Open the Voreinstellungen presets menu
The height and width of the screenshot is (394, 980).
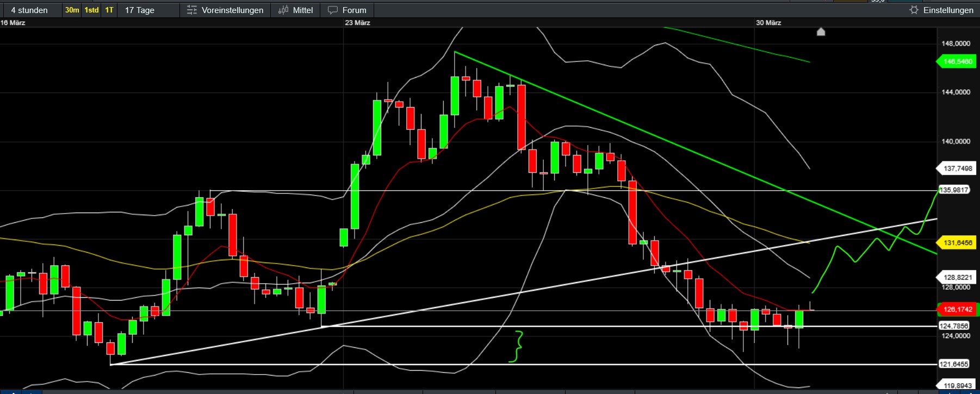(225, 10)
